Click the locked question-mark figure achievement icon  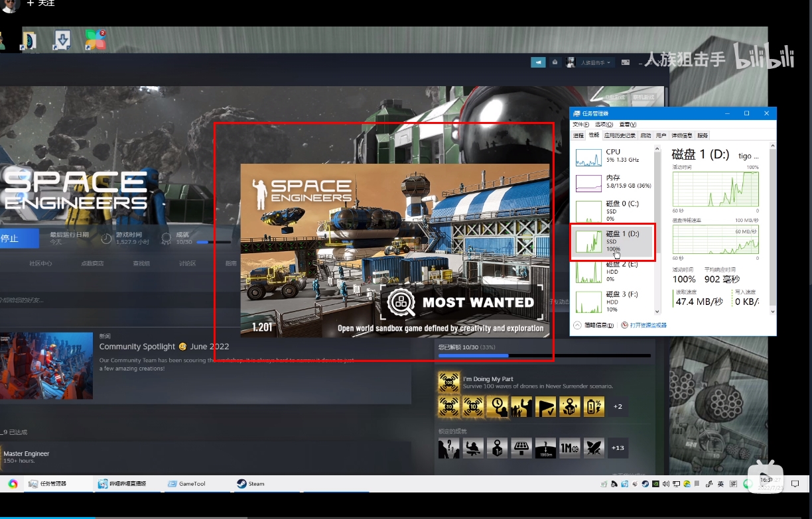point(449,448)
